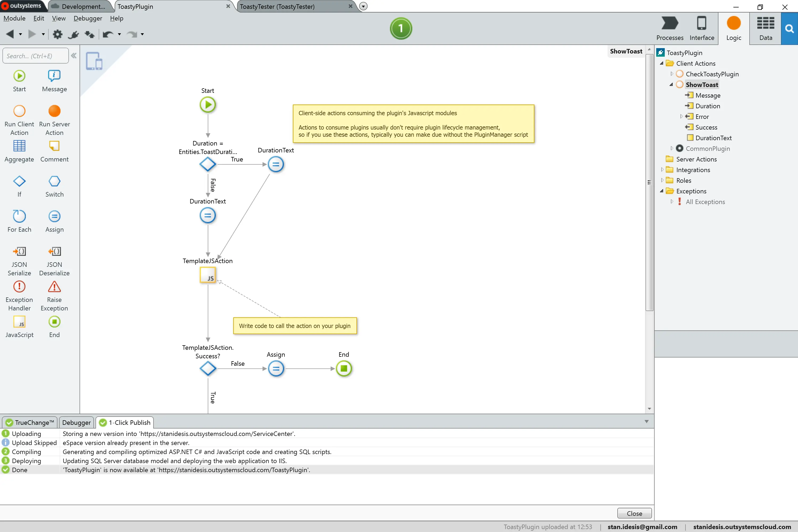Viewport: 798px width, 532px height.
Task: Open the Help menu
Action: tap(117, 18)
